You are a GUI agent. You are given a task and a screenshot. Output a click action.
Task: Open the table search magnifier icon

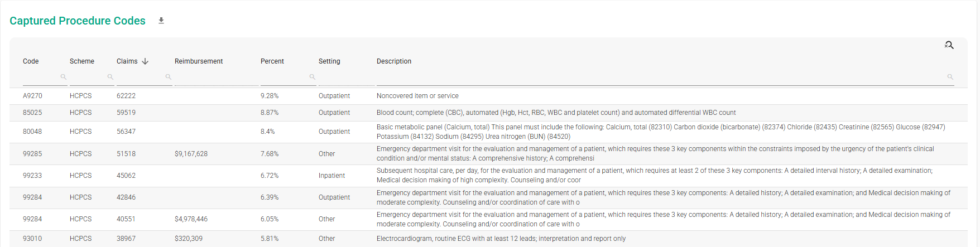949,45
